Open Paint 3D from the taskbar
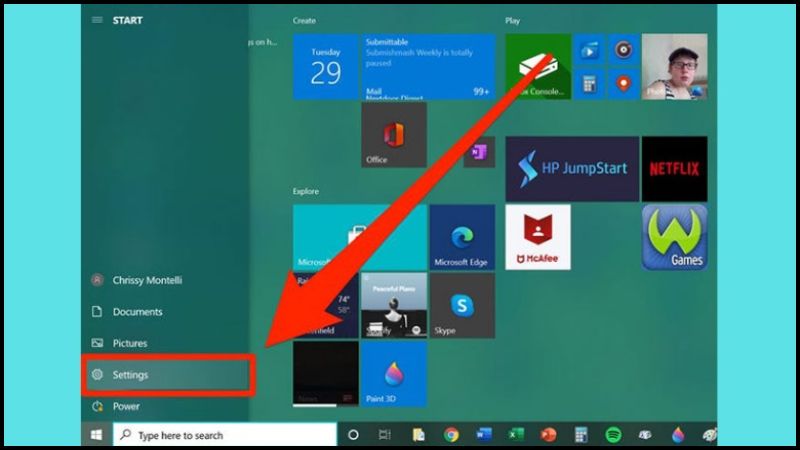Screen dimensions: 800x450 (678, 435)
